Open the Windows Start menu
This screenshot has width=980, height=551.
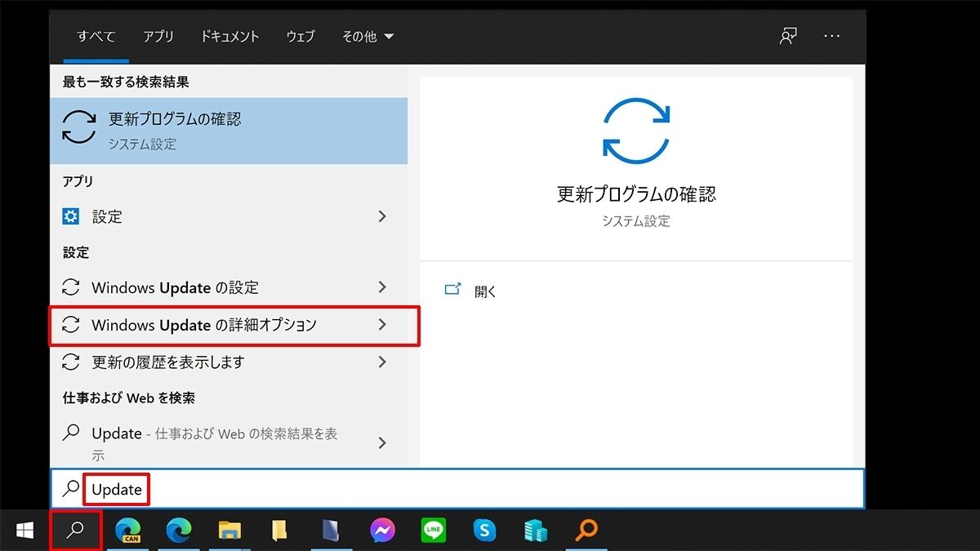point(24,531)
